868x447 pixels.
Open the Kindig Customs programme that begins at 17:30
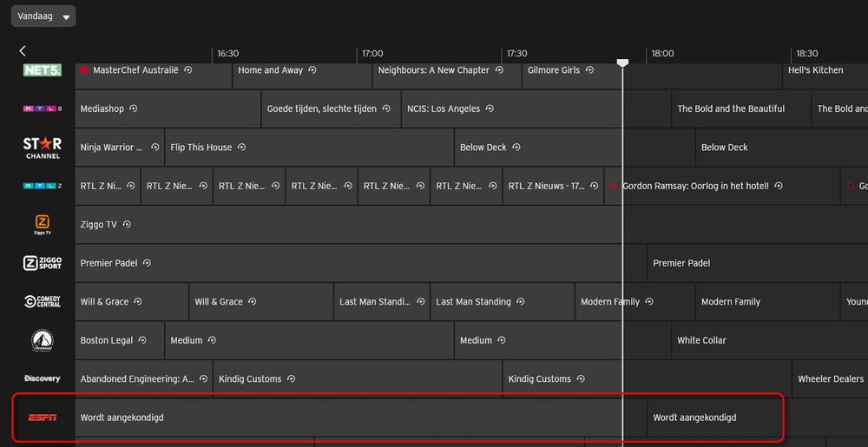point(648,379)
